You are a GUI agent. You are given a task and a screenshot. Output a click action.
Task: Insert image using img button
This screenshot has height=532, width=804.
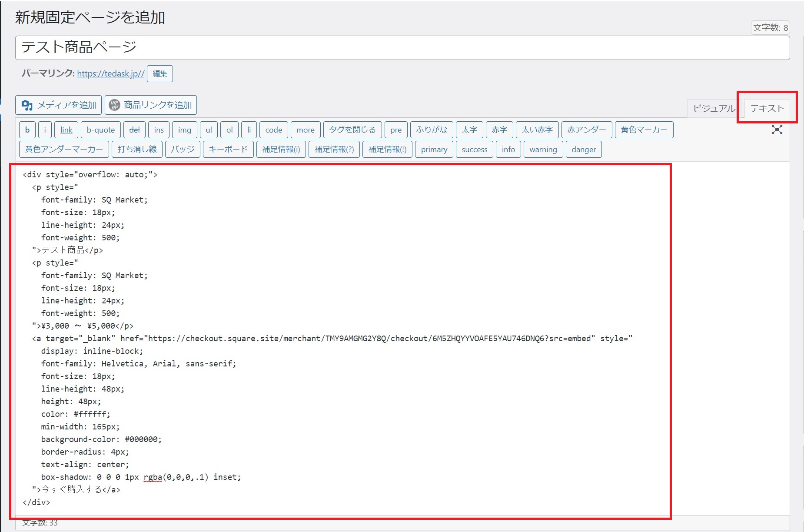coord(184,130)
